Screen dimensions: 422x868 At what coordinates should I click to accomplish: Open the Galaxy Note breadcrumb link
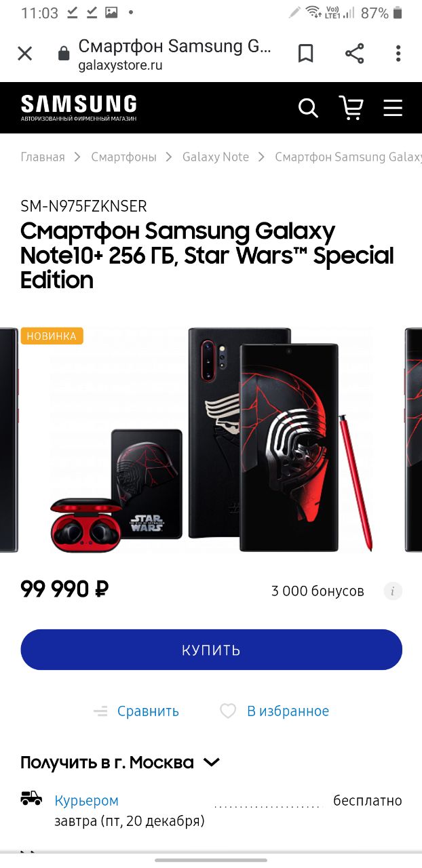[x=216, y=157]
